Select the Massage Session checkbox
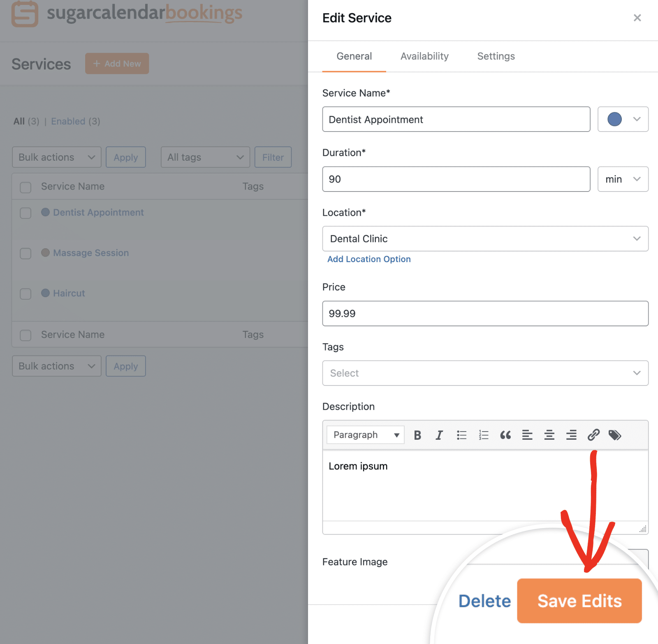Viewport: 658px width, 644px height. point(25,253)
